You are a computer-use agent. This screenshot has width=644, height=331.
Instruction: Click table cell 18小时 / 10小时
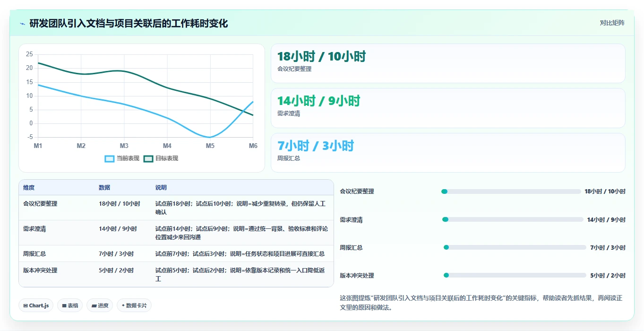(x=120, y=204)
